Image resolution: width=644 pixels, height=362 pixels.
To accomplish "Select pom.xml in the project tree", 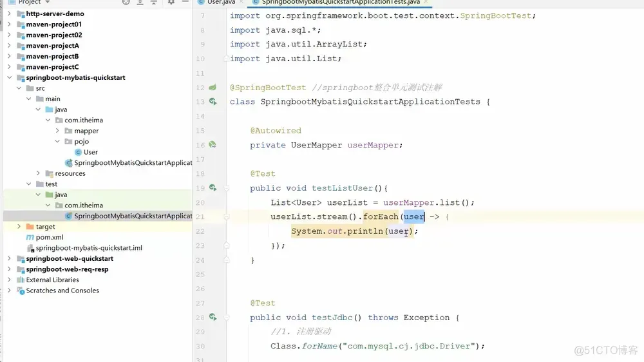I will pyautogui.click(x=50, y=237).
